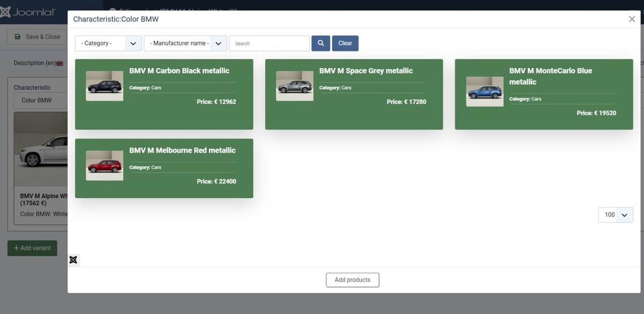Click the Joomla! logo in background header
Image resolution: width=644 pixels, height=314 pixels.
tap(27, 12)
